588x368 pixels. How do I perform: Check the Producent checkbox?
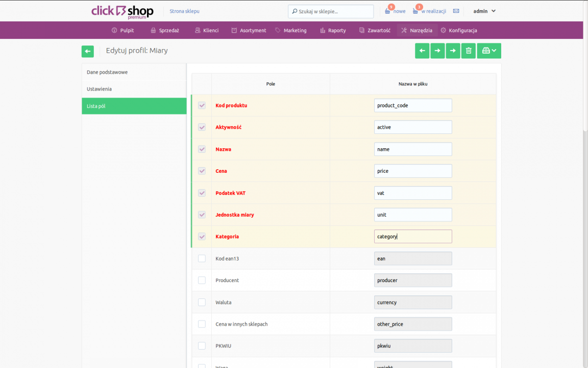[202, 280]
